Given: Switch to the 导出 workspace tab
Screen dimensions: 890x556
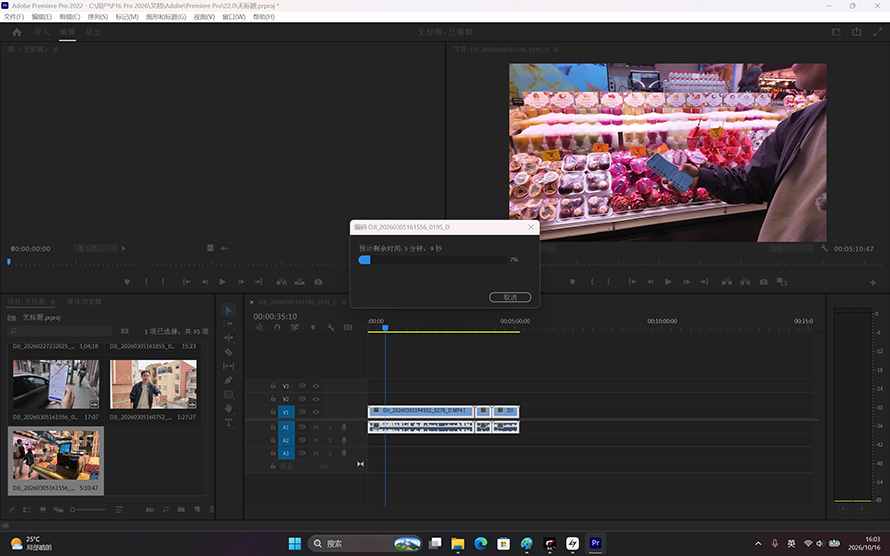Looking at the screenshot, I should [93, 32].
